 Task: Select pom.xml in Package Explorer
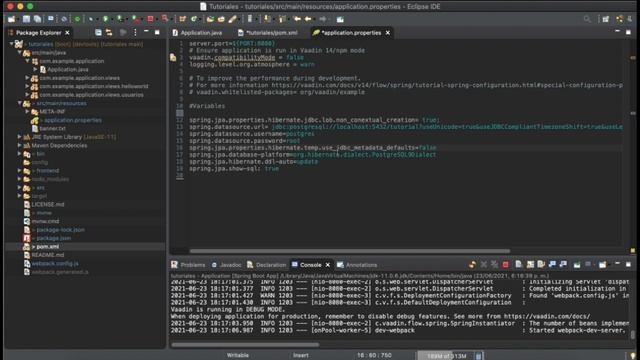[x=48, y=247]
